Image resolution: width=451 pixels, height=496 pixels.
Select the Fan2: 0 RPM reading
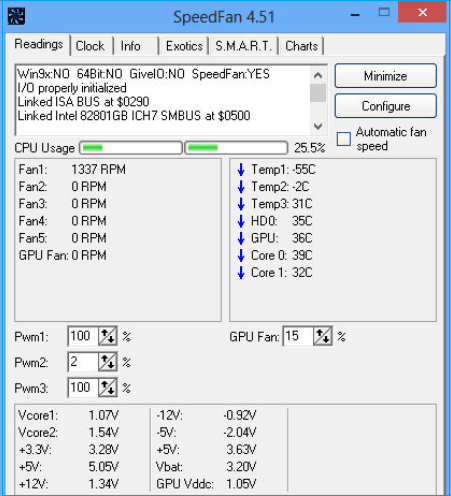click(x=63, y=187)
